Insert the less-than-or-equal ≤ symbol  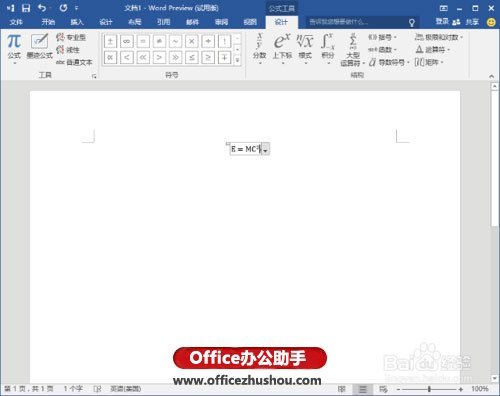[192, 57]
